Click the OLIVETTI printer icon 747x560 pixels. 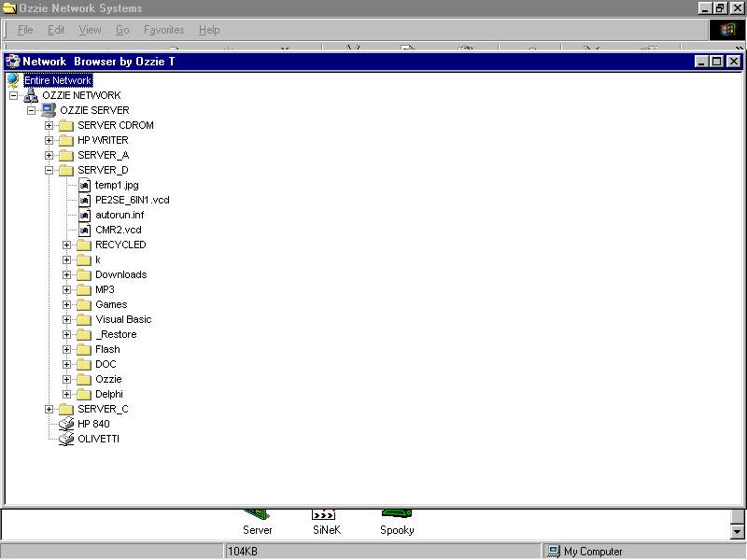(66, 439)
